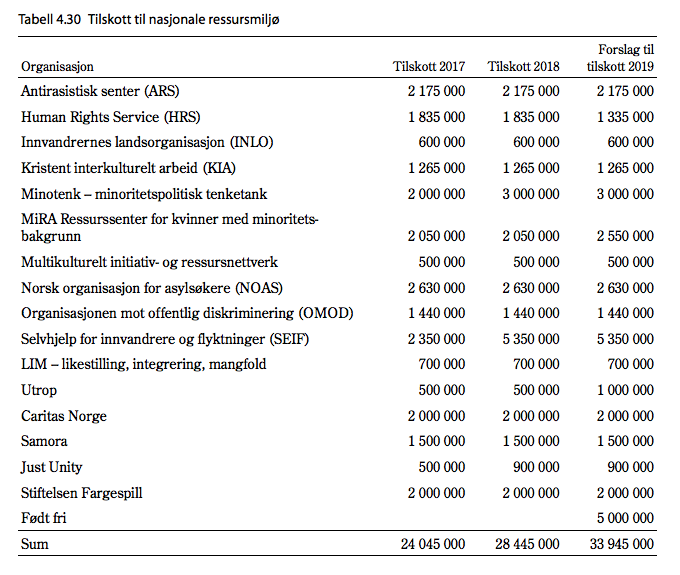The image size is (680, 575).
Task: Click the 'Tilskott 2018' column header
Action: [x=523, y=67]
